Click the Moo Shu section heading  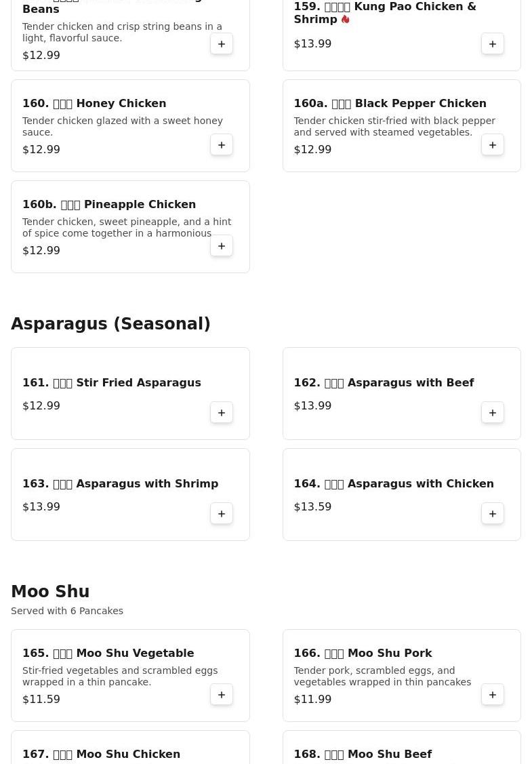coord(50,592)
